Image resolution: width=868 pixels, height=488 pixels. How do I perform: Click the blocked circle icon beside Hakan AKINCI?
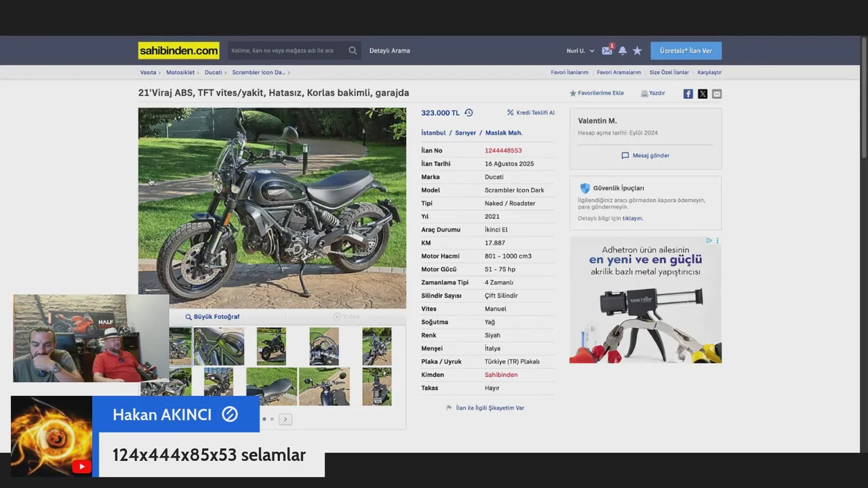pyautogui.click(x=230, y=414)
